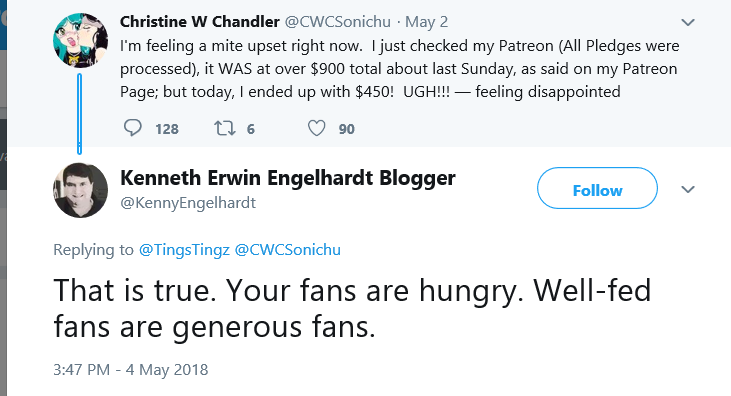This screenshot has width=731, height=396.
Task: Click the reply speech bubble icon
Action: [x=133, y=128]
